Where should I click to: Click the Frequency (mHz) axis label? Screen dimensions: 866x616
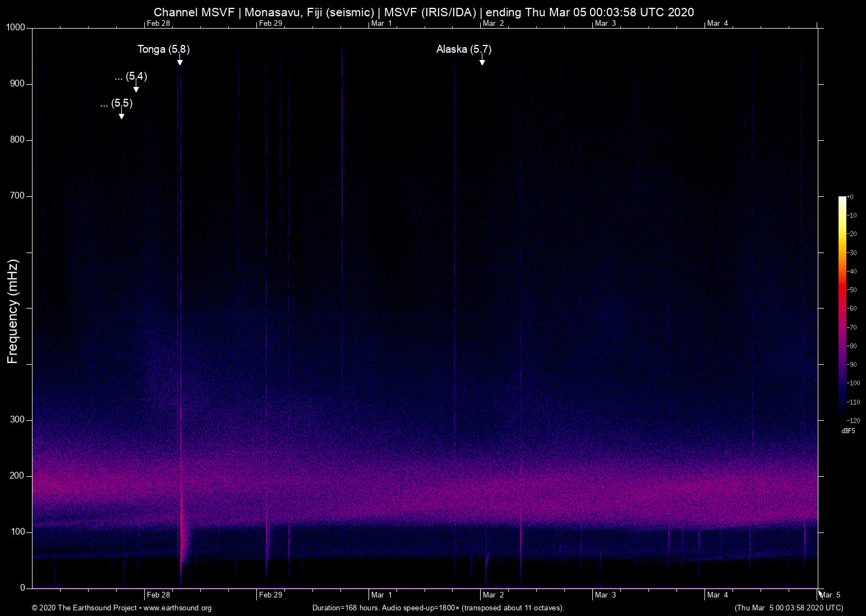[x=13, y=311]
